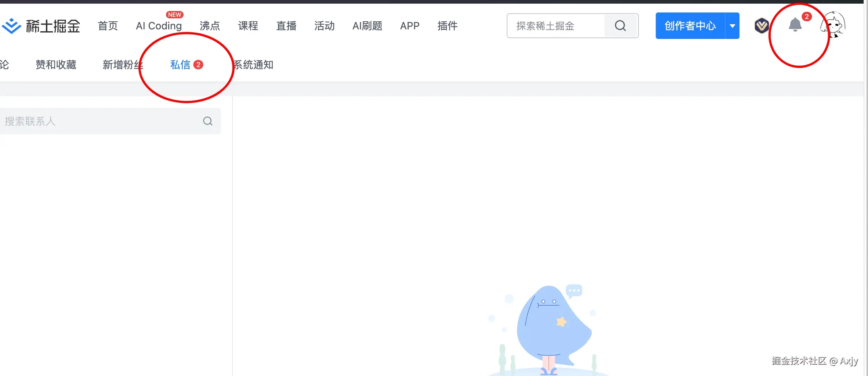Open the 新增粉丝 tab
This screenshot has height=376, width=868.
(123, 65)
